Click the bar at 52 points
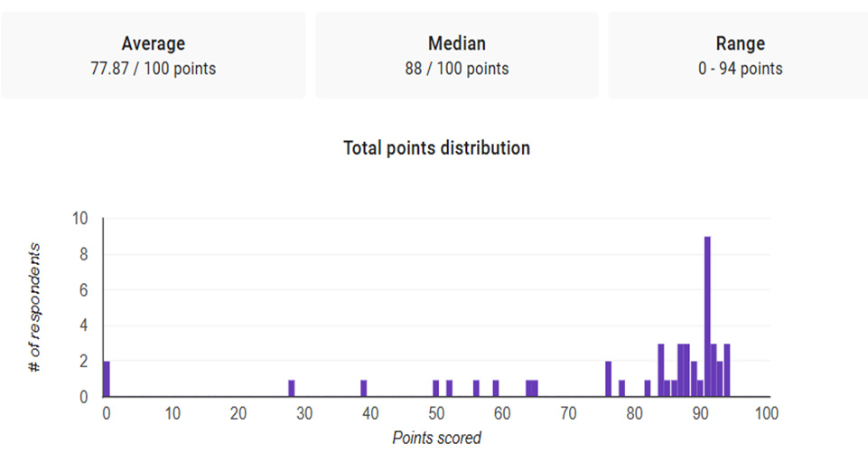 449,388
